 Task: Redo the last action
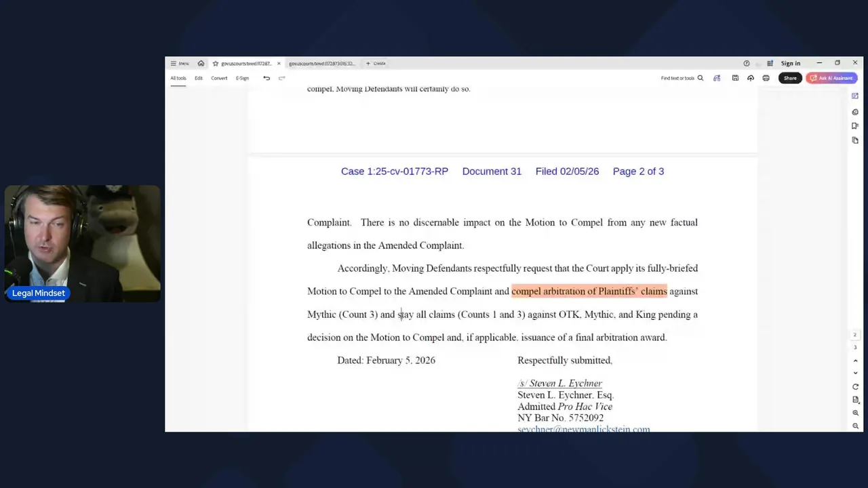pyautogui.click(x=282, y=78)
